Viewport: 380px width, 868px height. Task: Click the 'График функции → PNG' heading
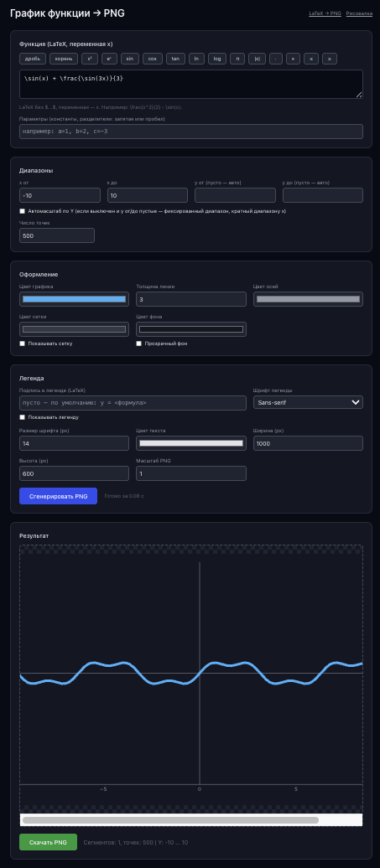point(67,13)
